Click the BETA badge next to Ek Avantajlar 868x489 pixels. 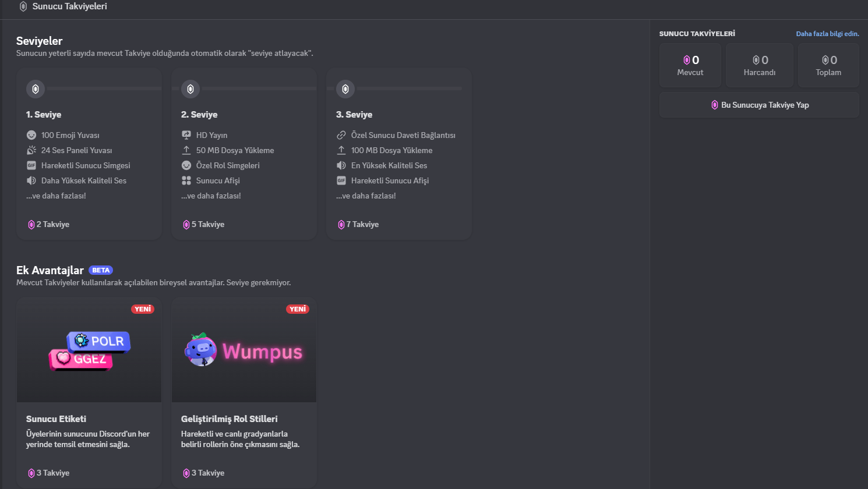(101, 270)
